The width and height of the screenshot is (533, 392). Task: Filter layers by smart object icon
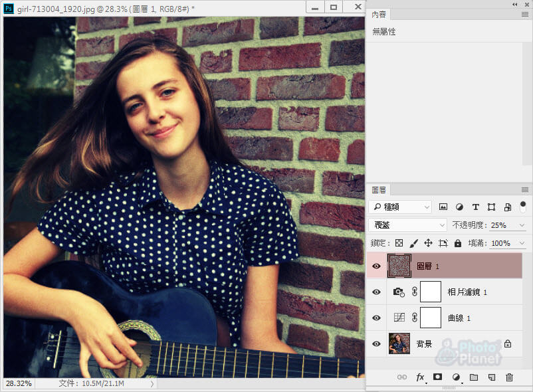508,207
